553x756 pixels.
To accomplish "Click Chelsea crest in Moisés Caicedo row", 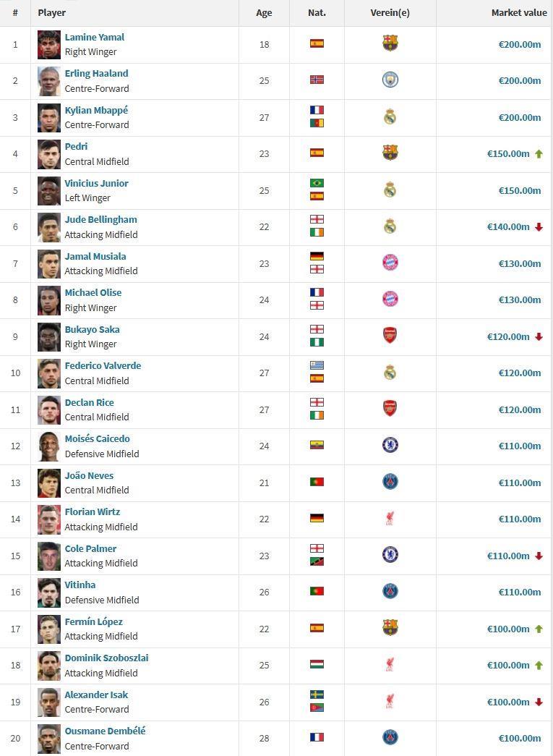I will click(390, 445).
